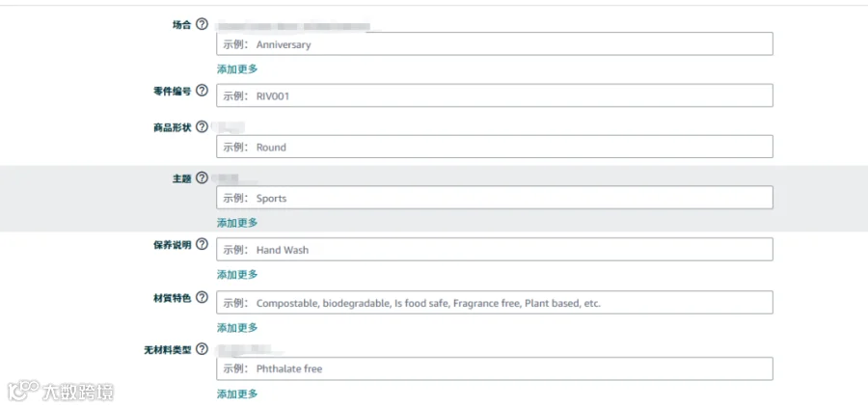Click the 大数跨境 watermark logo
The width and height of the screenshot is (868, 408).
click(61, 392)
